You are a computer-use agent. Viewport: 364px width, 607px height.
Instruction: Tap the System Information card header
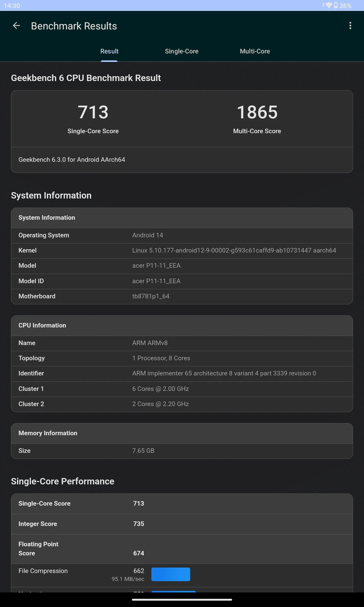click(182, 218)
